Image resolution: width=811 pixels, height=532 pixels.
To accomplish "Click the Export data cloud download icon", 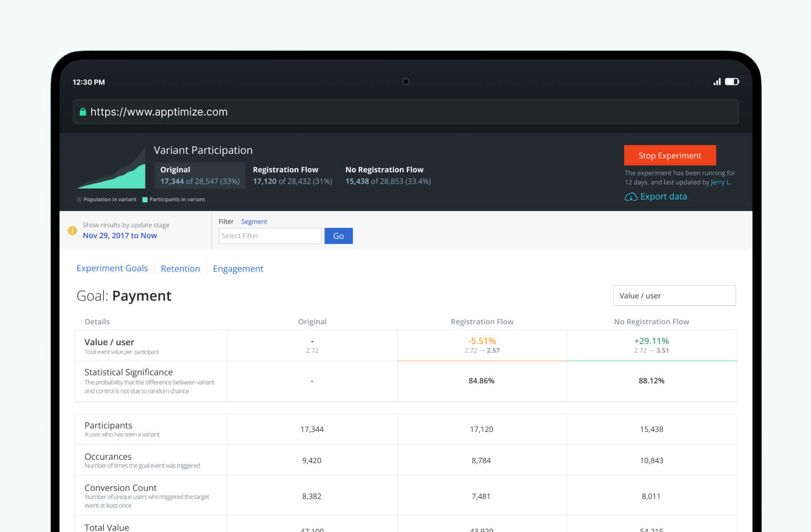I will tap(631, 196).
